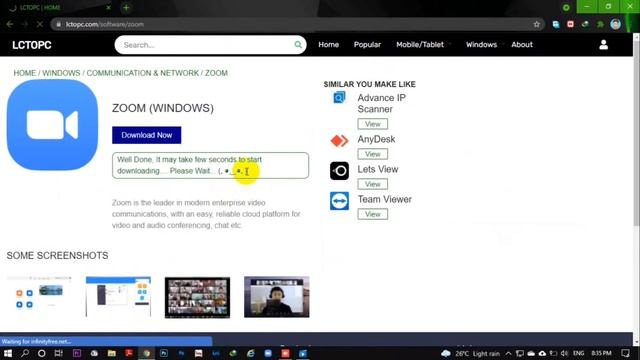Open the Extensions puzzle icon
This screenshot has width=640, height=360.
tap(600, 24)
